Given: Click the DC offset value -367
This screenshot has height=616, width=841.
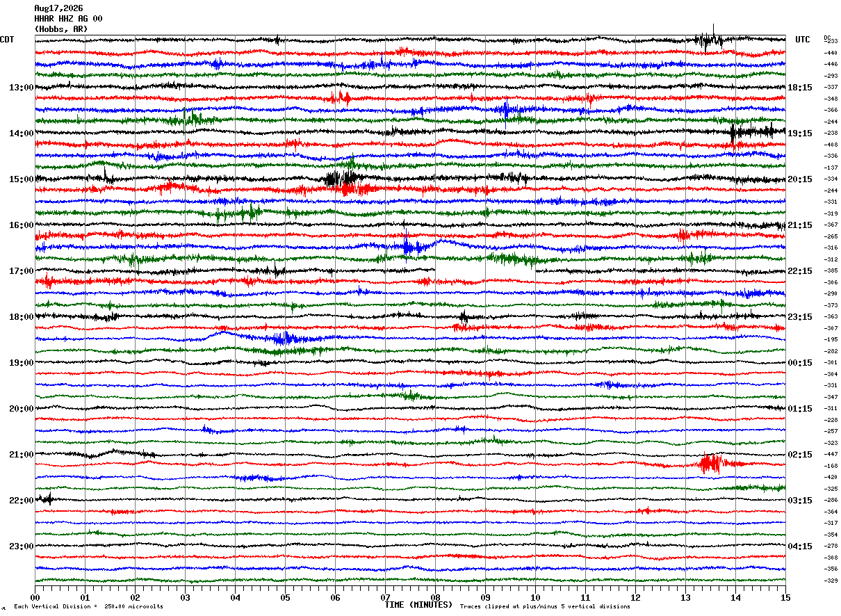Looking at the screenshot, I should (x=831, y=225).
